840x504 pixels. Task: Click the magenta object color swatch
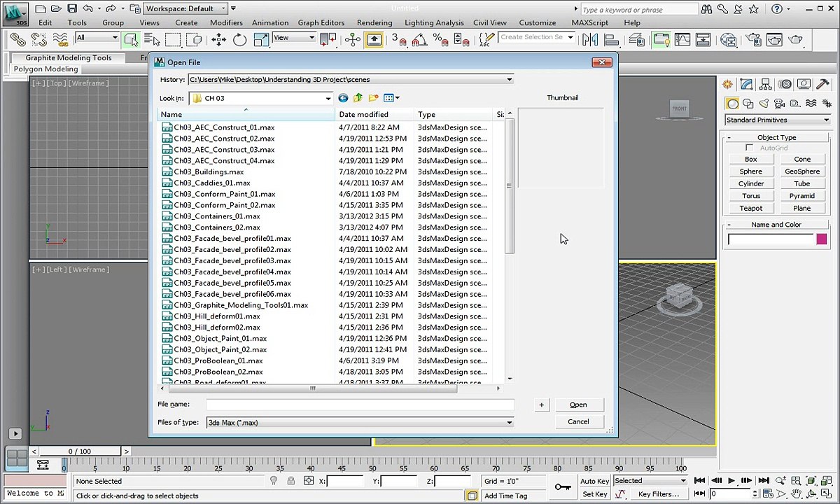(x=821, y=240)
